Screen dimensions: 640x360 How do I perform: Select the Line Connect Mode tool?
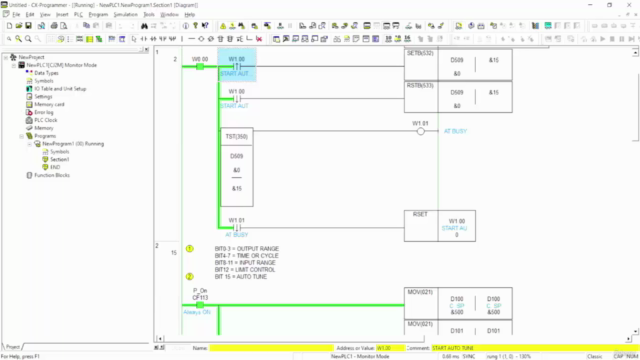point(249,39)
